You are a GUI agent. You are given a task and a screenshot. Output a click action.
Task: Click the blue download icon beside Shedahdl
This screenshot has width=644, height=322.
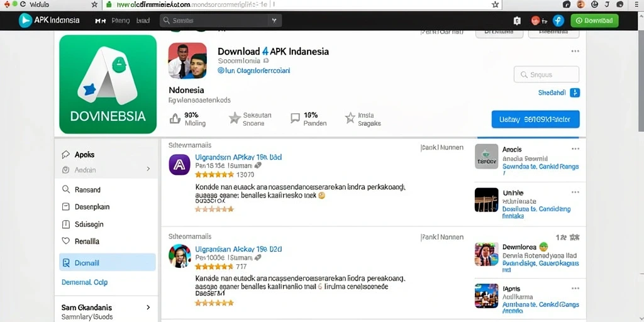[x=575, y=93]
